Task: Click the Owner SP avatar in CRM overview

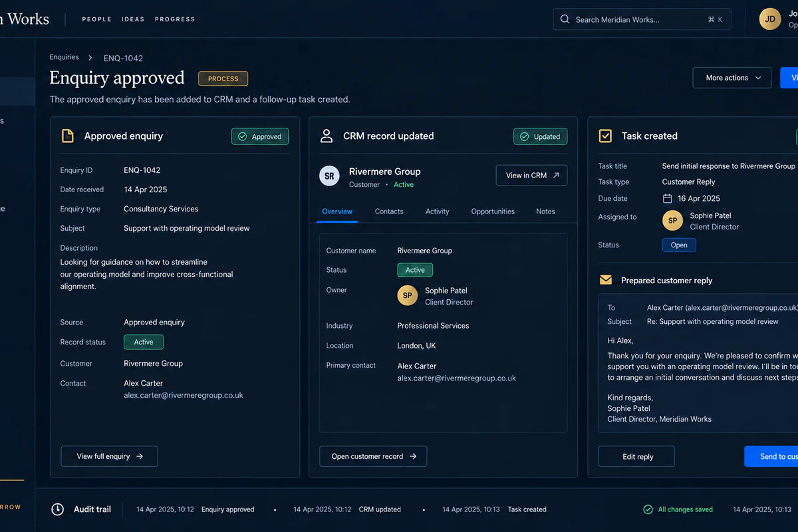Action: coord(408,295)
